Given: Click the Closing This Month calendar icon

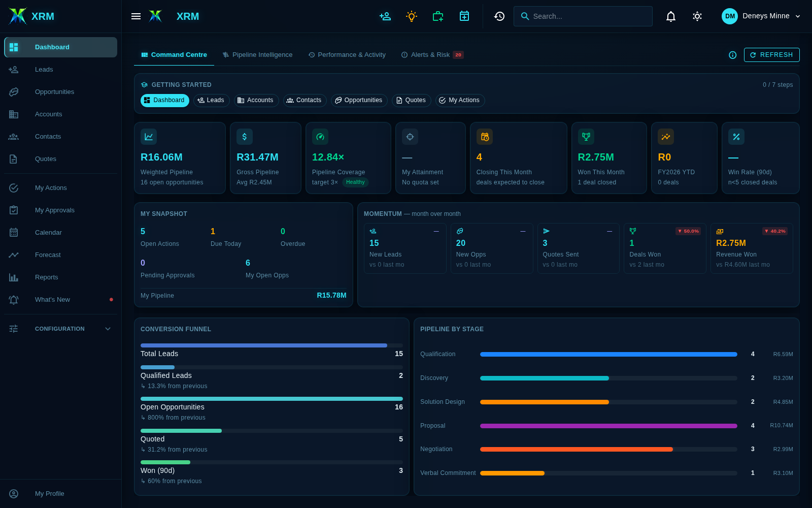Looking at the screenshot, I should coord(485,137).
